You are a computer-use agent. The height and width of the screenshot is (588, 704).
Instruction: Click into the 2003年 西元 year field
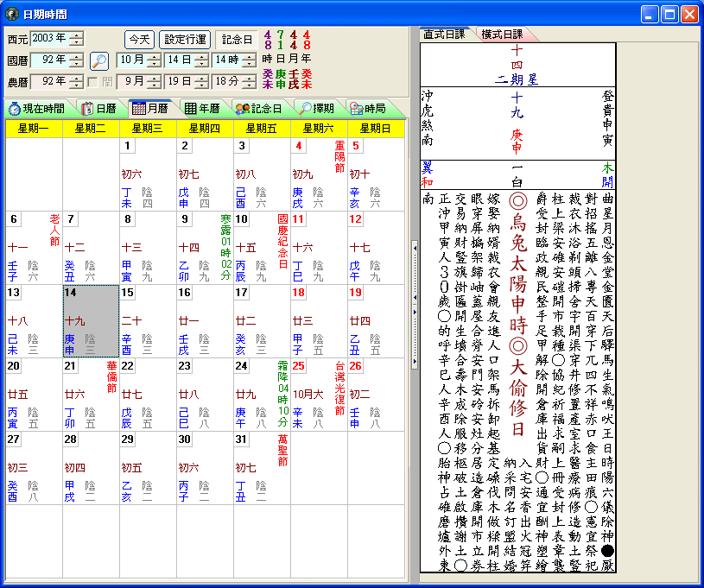point(51,39)
